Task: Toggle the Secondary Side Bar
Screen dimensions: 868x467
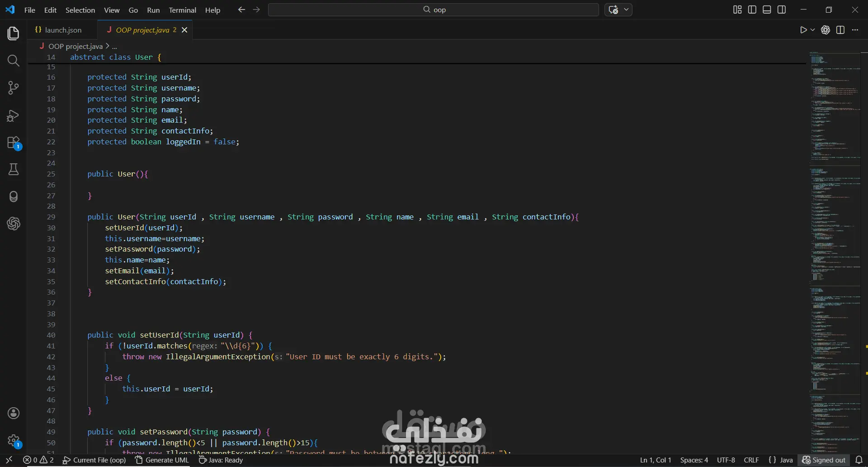Action: coord(782,10)
